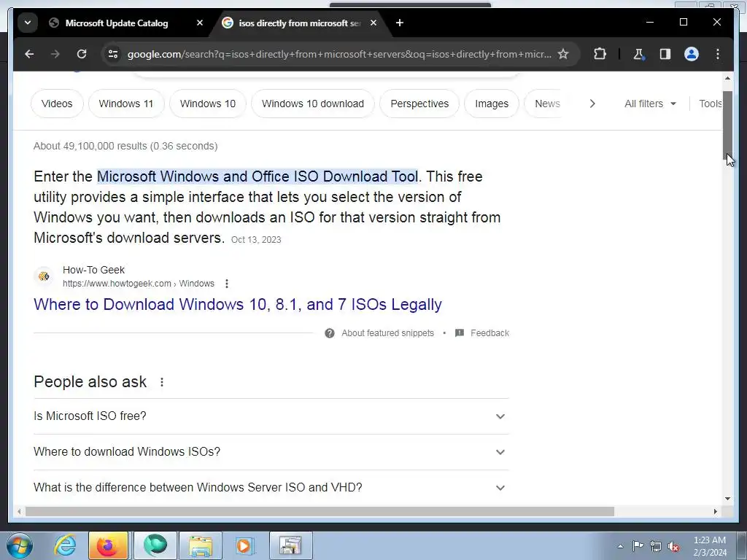Apply the Windows 10 filter chip

(208, 104)
